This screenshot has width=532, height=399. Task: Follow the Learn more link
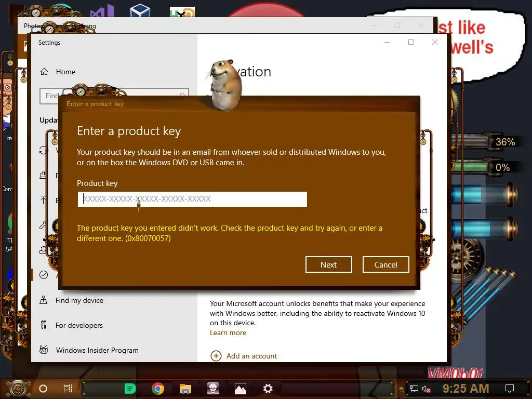click(228, 332)
